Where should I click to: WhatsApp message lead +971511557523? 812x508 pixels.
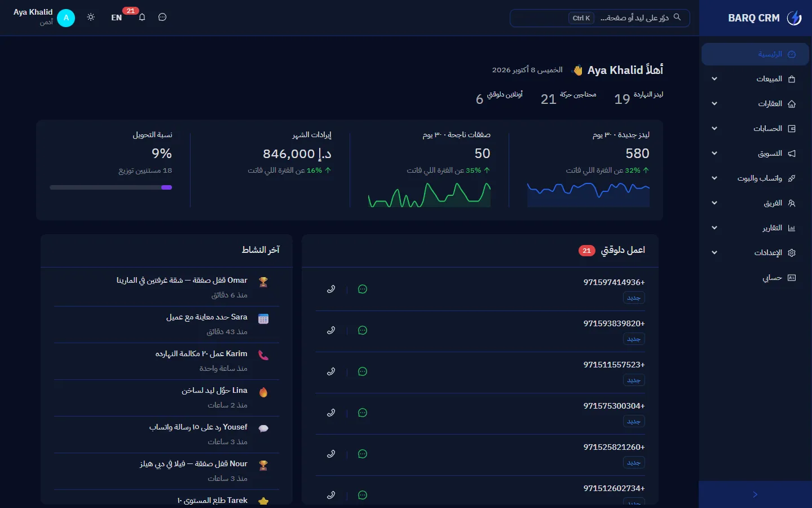(x=363, y=371)
